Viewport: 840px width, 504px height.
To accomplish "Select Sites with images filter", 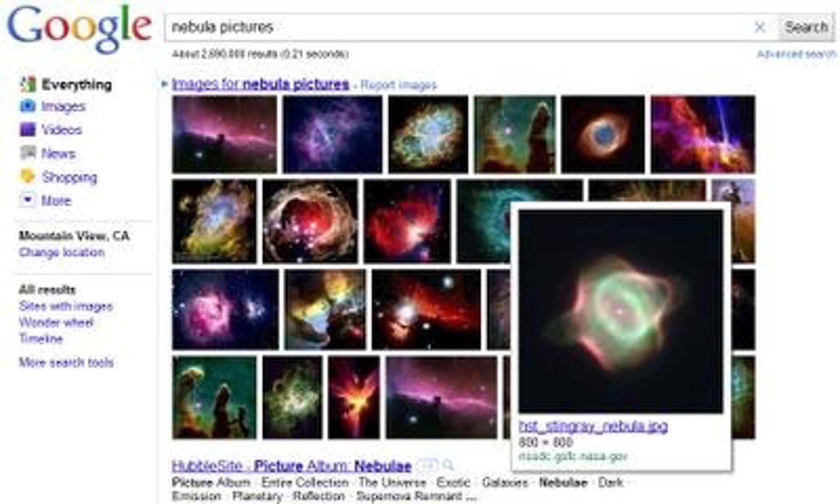I will [x=66, y=306].
